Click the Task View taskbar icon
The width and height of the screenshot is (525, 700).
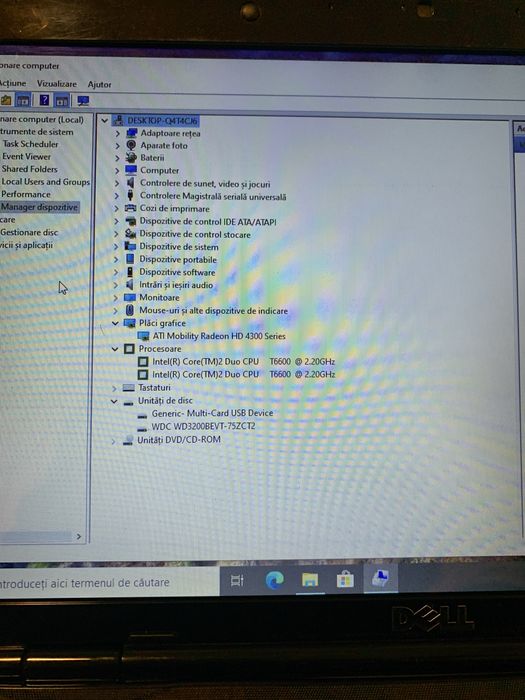click(237, 580)
